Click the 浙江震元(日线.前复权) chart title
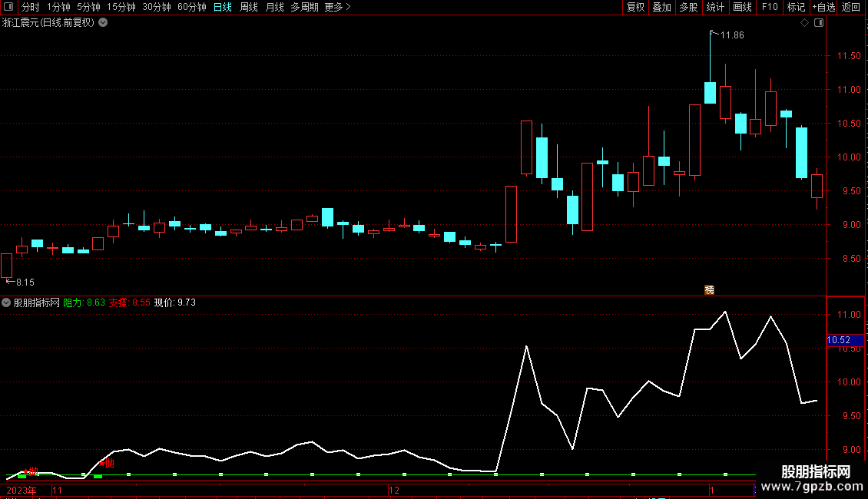The image size is (868, 499). click(x=48, y=23)
